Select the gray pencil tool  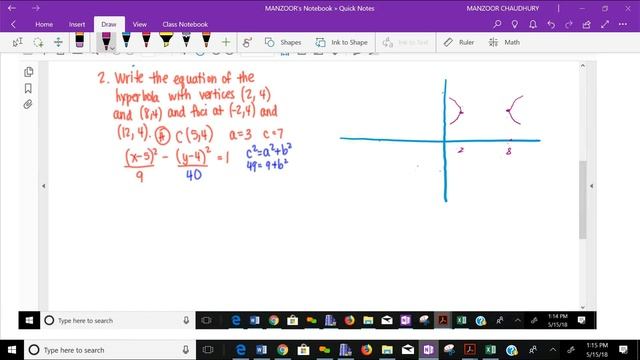point(186,40)
